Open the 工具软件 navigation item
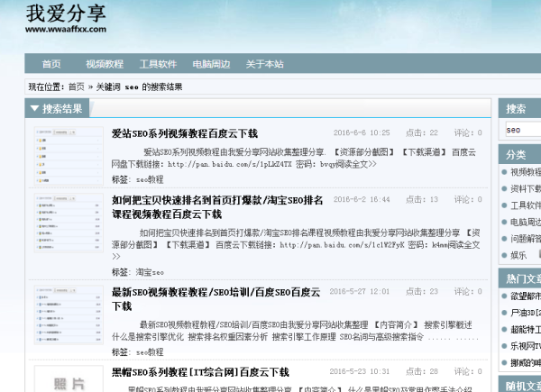Screen dimensions: 541x392 point(158,64)
